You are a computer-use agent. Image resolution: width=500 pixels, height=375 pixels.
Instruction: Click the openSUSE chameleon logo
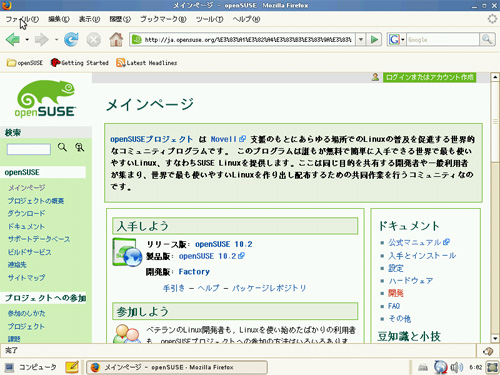coord(46,99)
